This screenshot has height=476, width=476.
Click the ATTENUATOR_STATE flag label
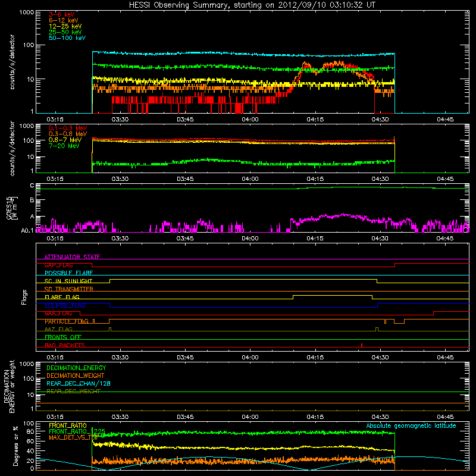tap(72, 257)
